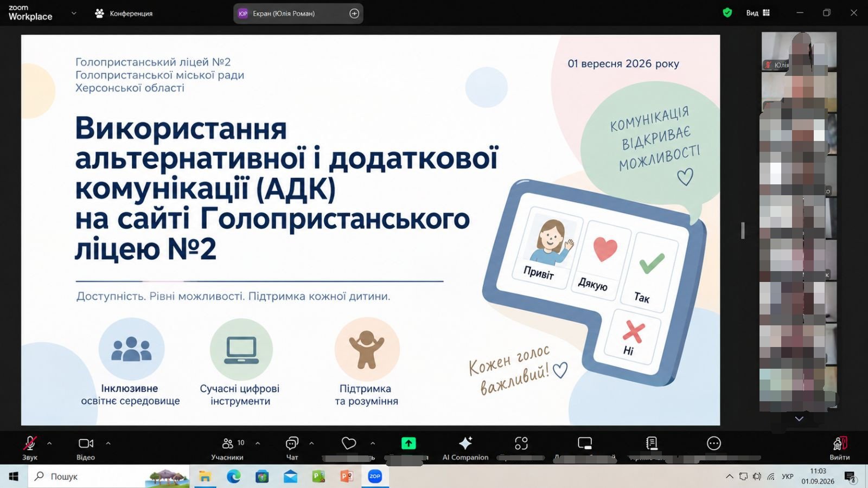Open PowerPoint from the taskbar
Image resolution: width=868 pixels, height=488 pixels.
coord(347,476)
